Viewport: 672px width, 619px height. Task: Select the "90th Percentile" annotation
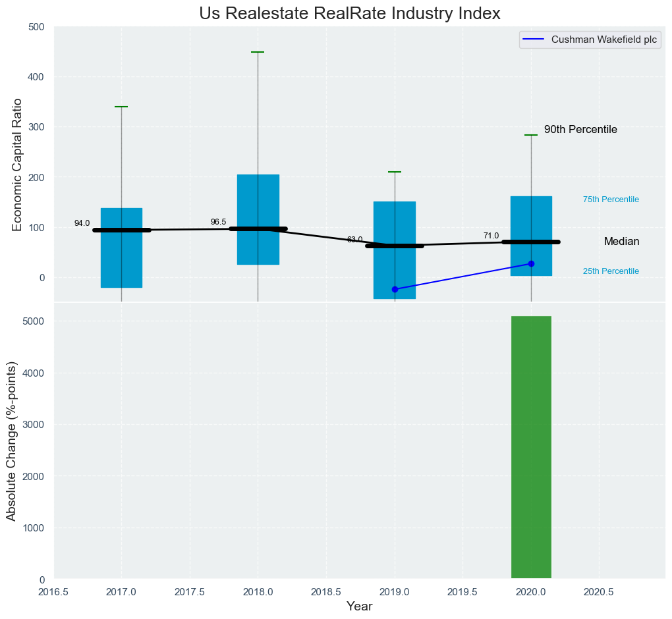coord(580,130)
